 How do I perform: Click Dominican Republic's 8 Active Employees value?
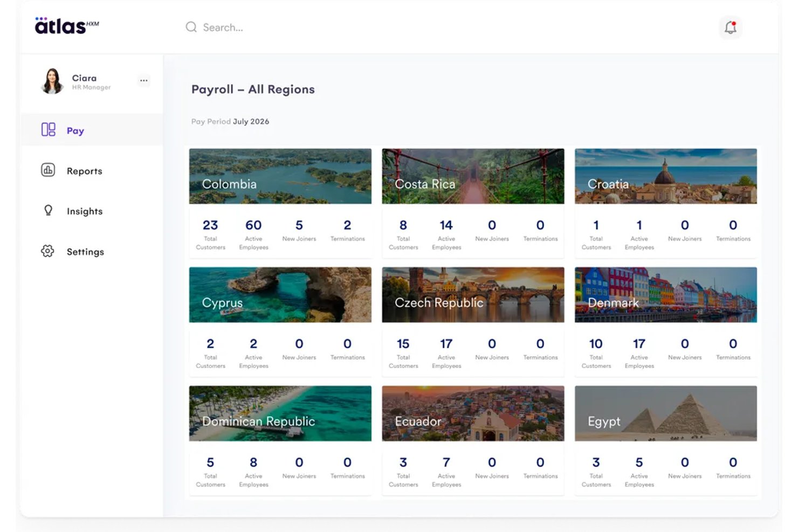click(x=253, y=462)
